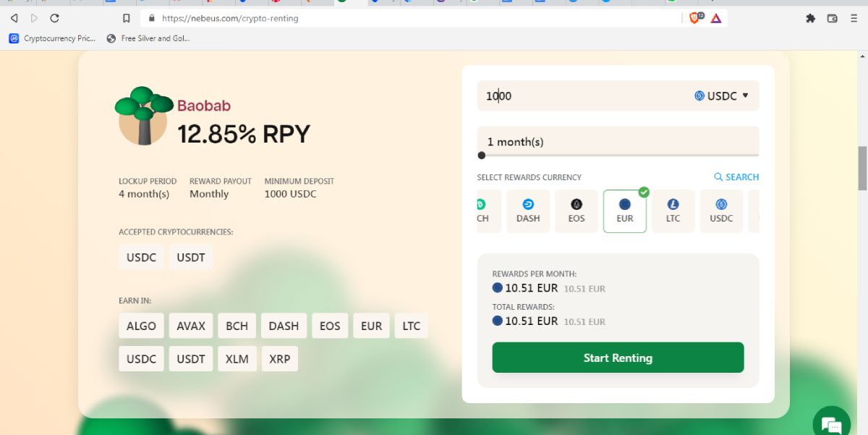Viewport: 868px width, 435px height.
Task: Reload the nebeus.com page
Action: point(54,18)
